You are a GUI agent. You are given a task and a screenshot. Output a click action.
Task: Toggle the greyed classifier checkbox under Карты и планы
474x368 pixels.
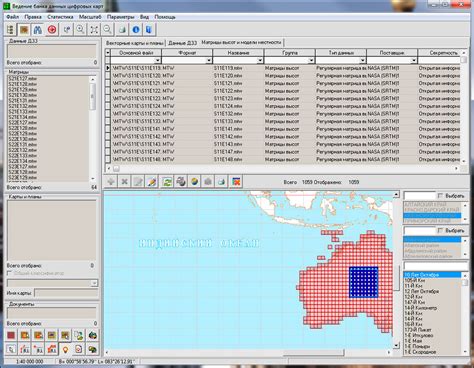point(10,273)
